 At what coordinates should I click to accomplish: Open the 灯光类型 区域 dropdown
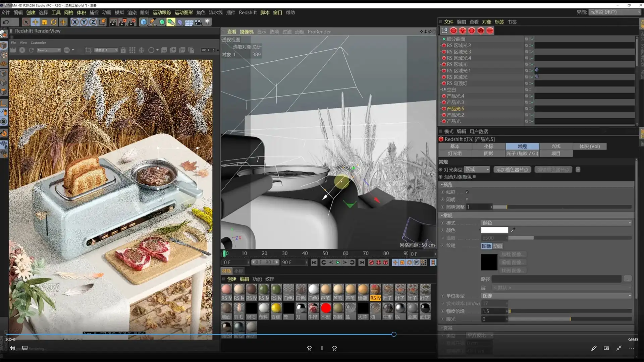tap(477, 170)
